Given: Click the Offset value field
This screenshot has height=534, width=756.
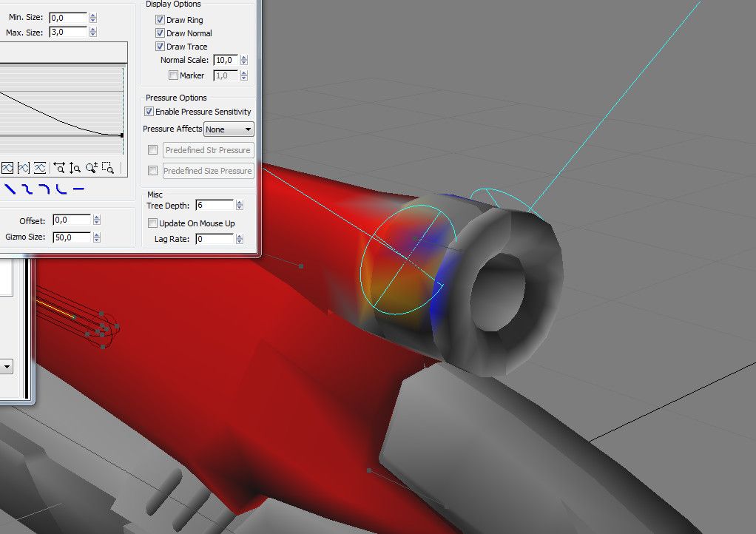Looking at the screenshot, I should [71, 220].
